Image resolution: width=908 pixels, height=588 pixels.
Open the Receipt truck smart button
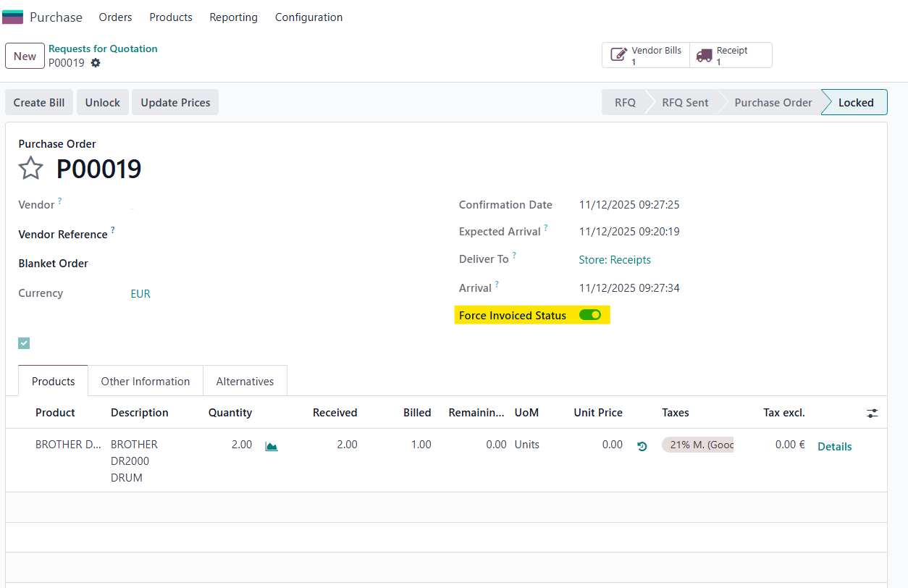click(x=731, y=56)
